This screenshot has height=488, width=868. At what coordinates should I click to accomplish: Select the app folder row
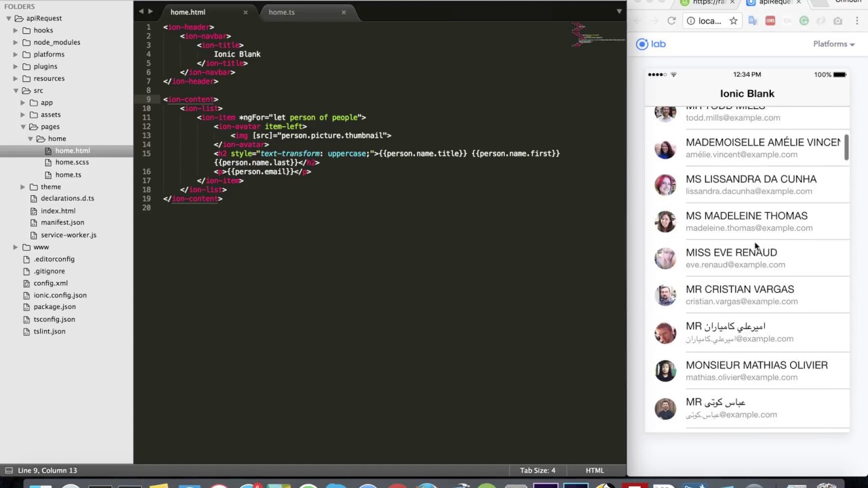click(66, 102)
